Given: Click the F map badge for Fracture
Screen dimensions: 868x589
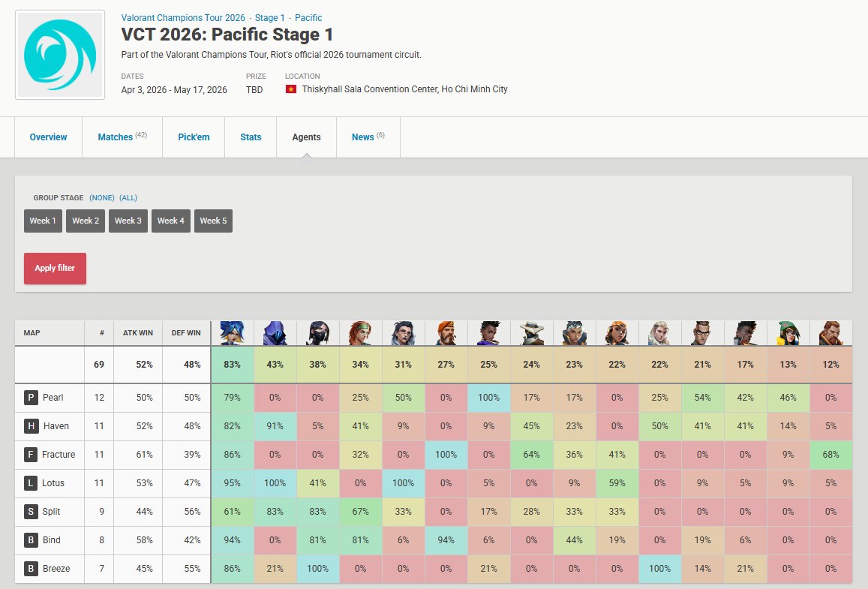Looking at the screenshot, I should pos(31,455).
